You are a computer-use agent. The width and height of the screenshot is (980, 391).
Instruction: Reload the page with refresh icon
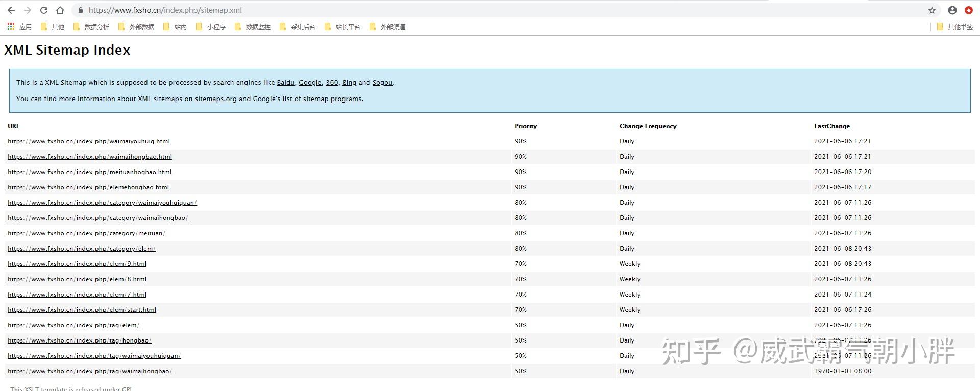point(44,10)
